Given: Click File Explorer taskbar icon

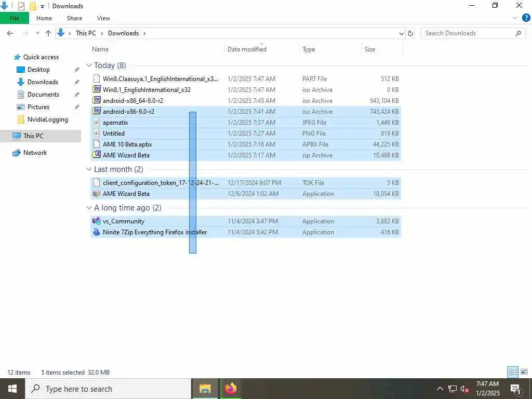Looking at the screenshot, I should click(x=205, y=389).
